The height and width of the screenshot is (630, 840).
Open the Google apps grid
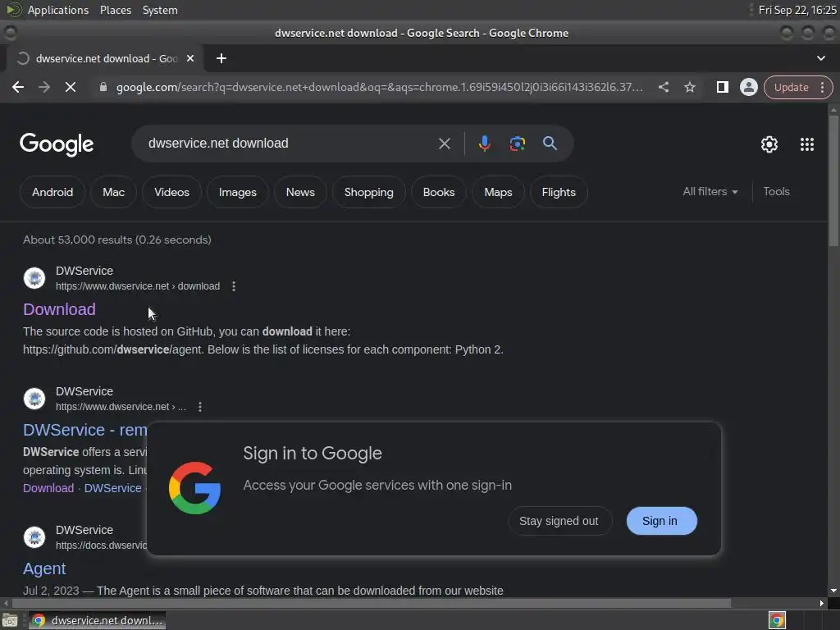pos(807,144)
